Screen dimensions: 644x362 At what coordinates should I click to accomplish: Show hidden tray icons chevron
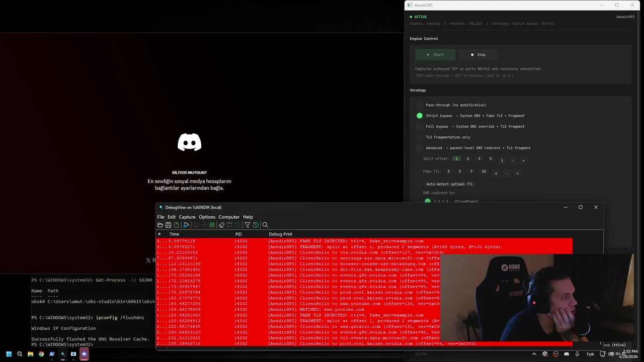(x=535, y=354)
